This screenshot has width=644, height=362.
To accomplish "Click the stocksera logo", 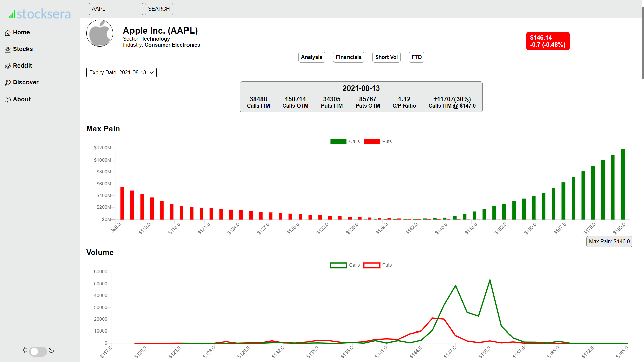I will 40,14.
